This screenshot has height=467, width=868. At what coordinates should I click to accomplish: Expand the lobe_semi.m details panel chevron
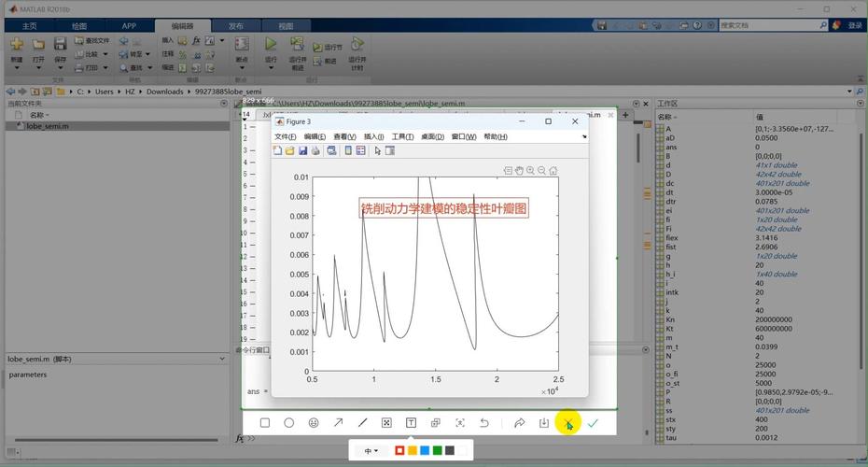(222, 359)
